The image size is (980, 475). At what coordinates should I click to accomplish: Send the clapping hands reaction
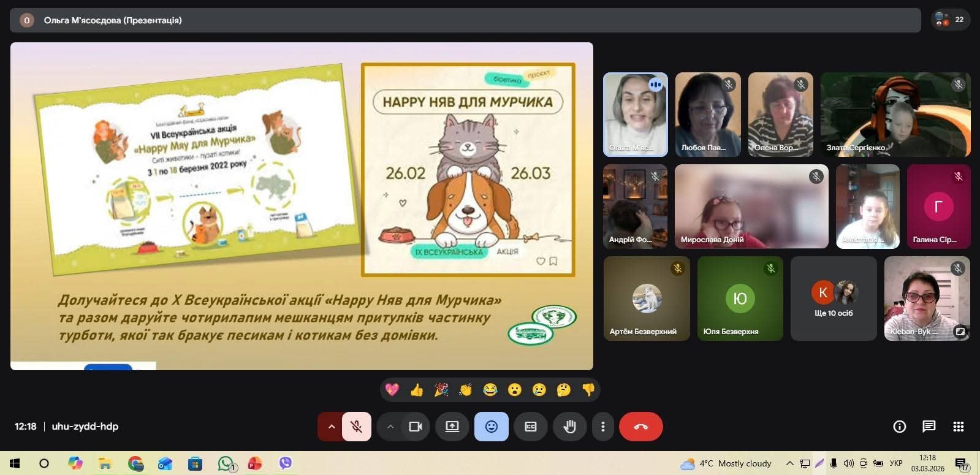tap(466, 390)
